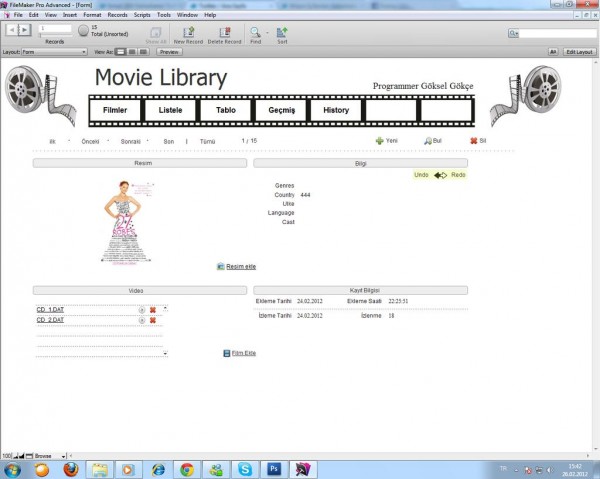Image resolution: width=600 pixels, height=479 pixels.
Task: Switch to form view in View As
Action: click(120, 51)
